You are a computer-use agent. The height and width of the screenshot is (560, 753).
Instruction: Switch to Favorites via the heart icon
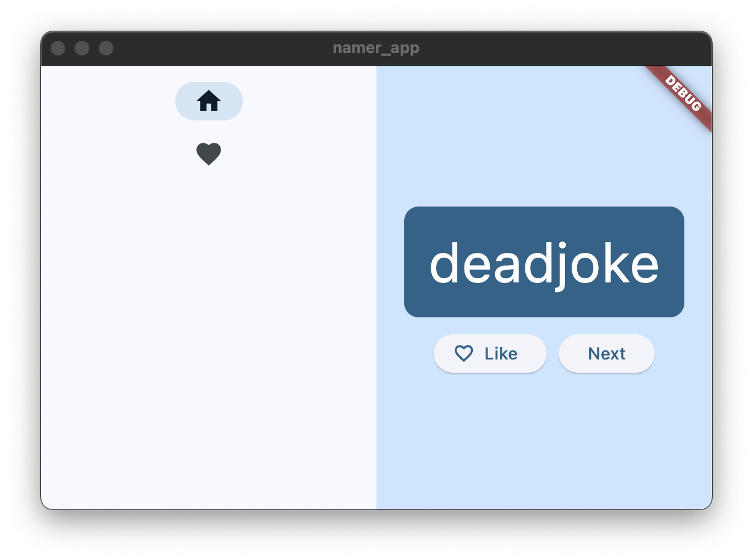tap(208, 154)
